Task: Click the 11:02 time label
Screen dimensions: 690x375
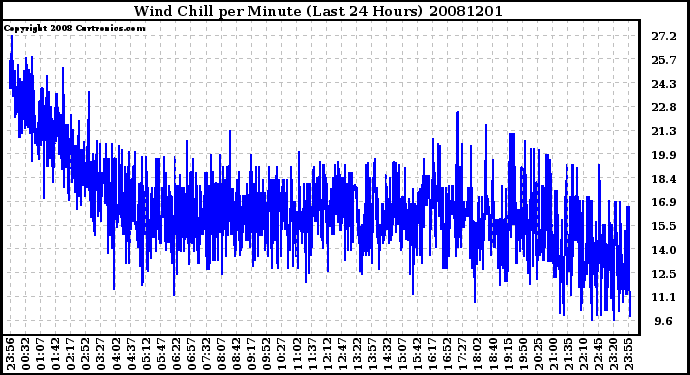Action: 297,354
